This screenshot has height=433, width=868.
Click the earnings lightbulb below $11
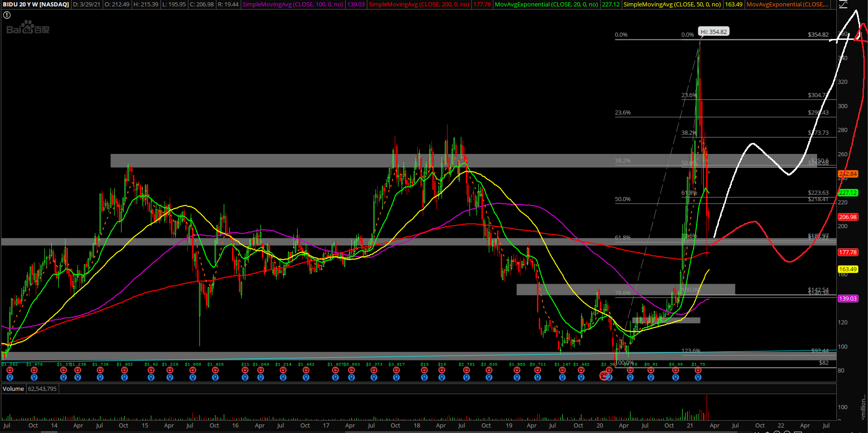(245, 378)
